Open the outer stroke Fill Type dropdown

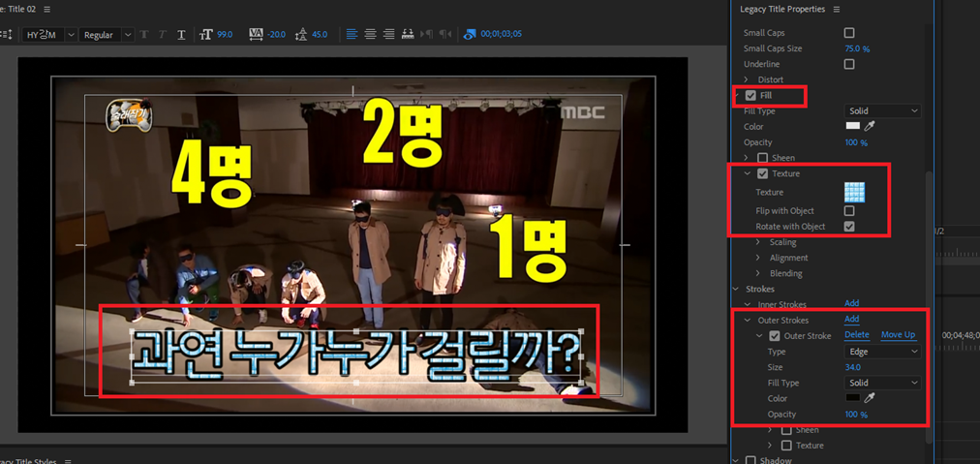[x=882, y=383]
